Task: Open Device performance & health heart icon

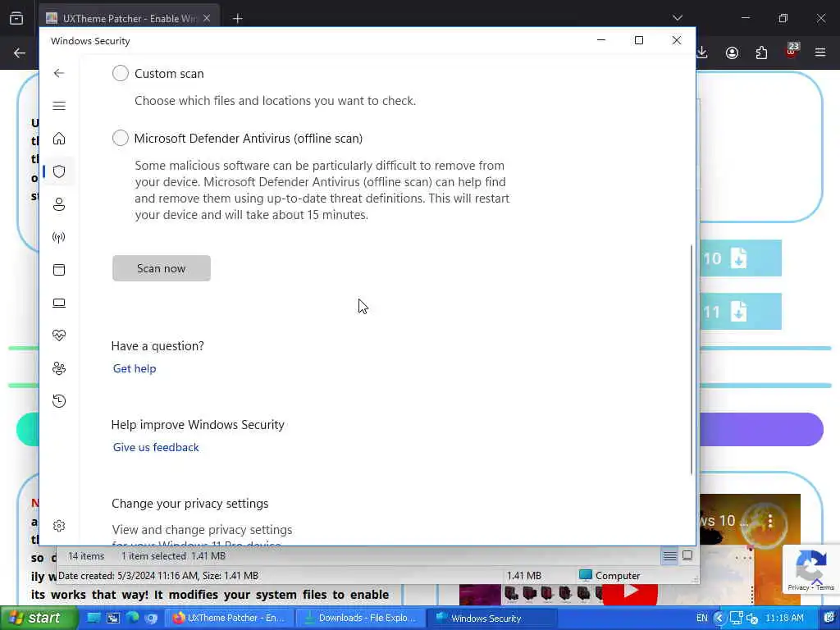Action: tap(59, 336)
